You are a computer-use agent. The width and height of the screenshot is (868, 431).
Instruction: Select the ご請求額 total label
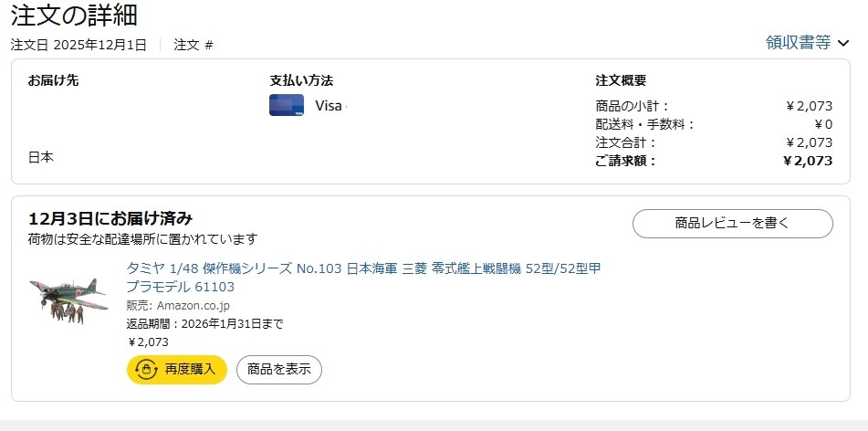coord(626,161)
